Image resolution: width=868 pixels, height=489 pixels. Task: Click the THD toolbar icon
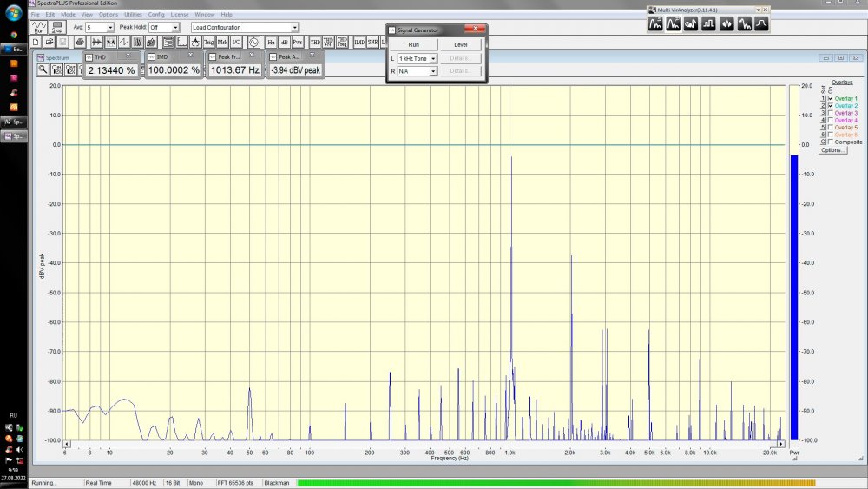click(314, 42)
